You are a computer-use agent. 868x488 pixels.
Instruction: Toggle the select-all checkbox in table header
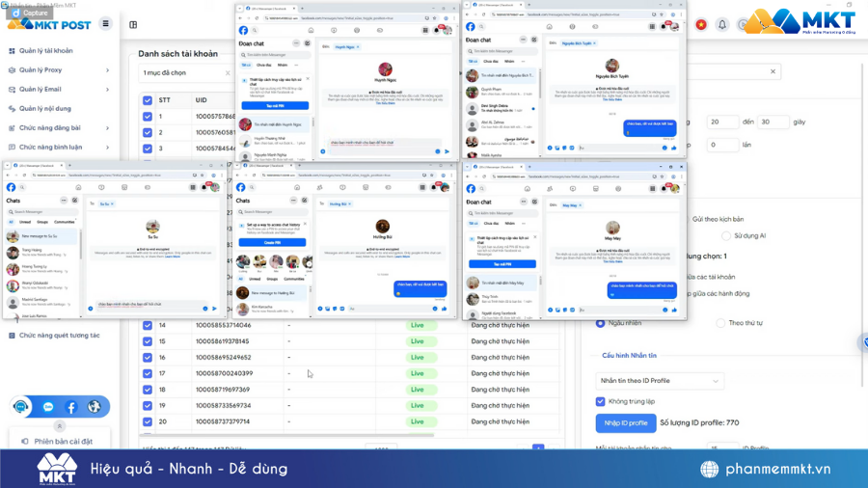pos(148,100)
